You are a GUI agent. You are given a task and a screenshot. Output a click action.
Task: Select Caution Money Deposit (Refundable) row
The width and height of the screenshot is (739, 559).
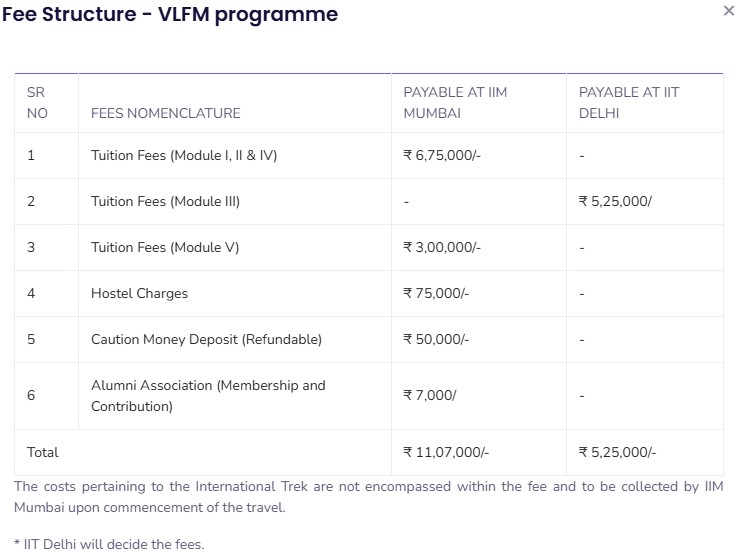tap(206, 339)
